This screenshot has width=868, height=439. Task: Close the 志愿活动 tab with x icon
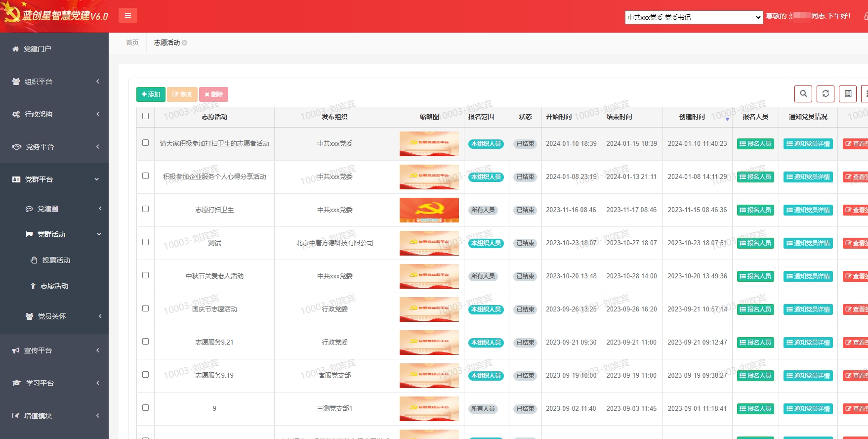185,43
